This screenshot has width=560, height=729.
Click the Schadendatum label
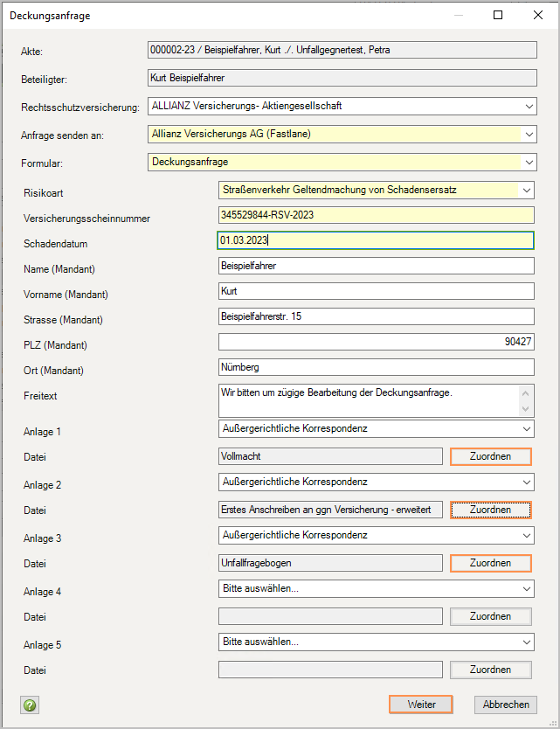click(55, 244)
